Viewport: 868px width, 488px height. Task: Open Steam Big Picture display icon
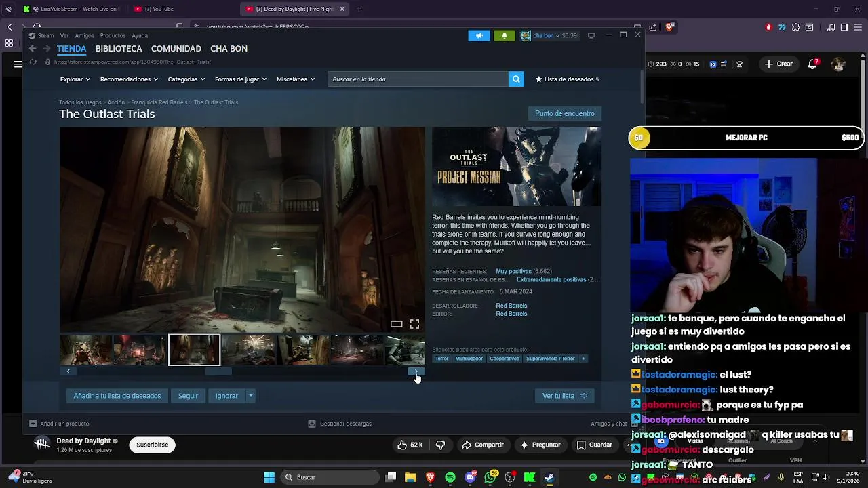pyautogui.click(x=591, y=35)
